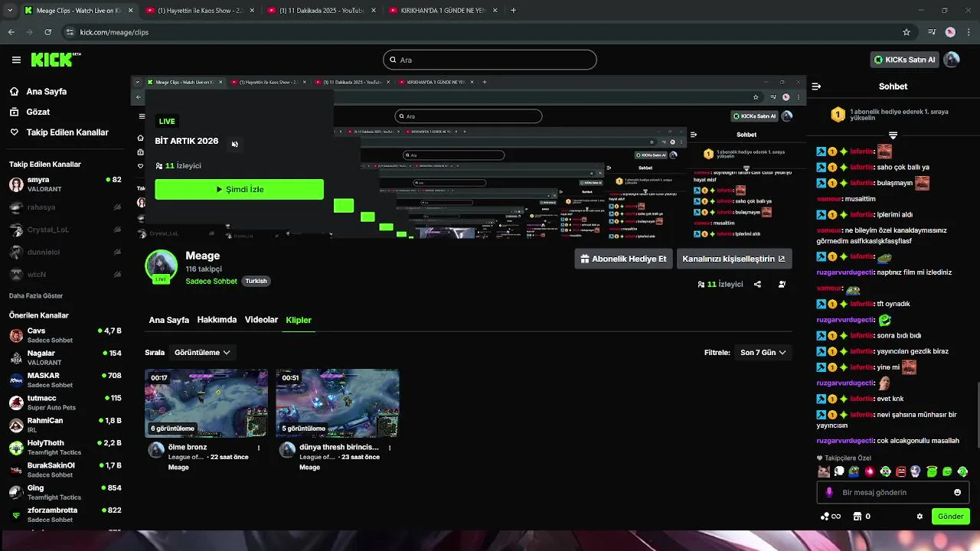Expand the pinned gift leaderboard banner in chat
Image resolution: width=980 pixels, height=551 pixels.
pyautogui.click(x=893, y=135)
